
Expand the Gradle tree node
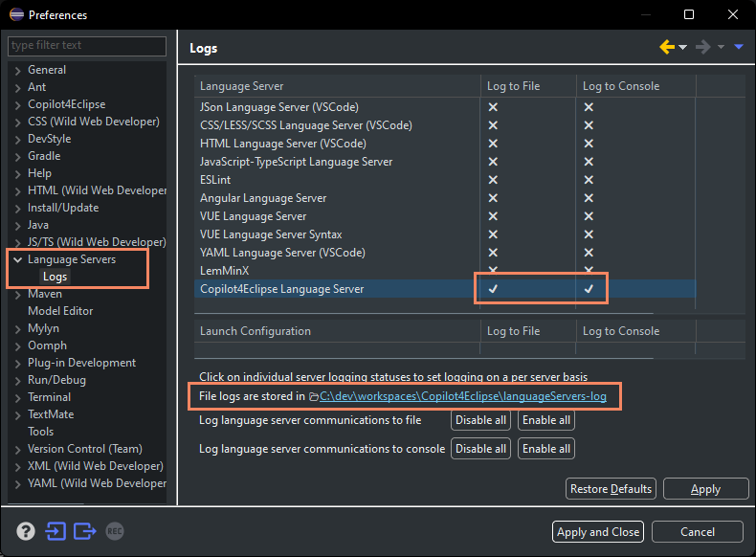(18, 157)
